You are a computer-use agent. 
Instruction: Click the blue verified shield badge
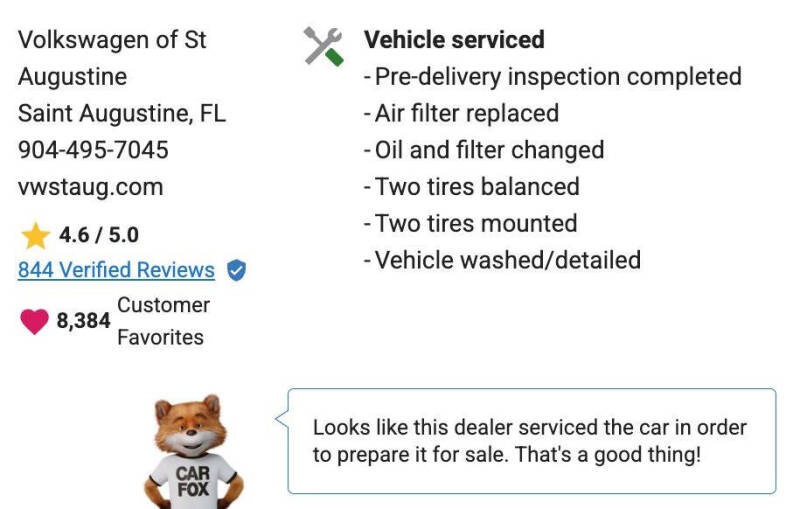click(x=236, y=270)
